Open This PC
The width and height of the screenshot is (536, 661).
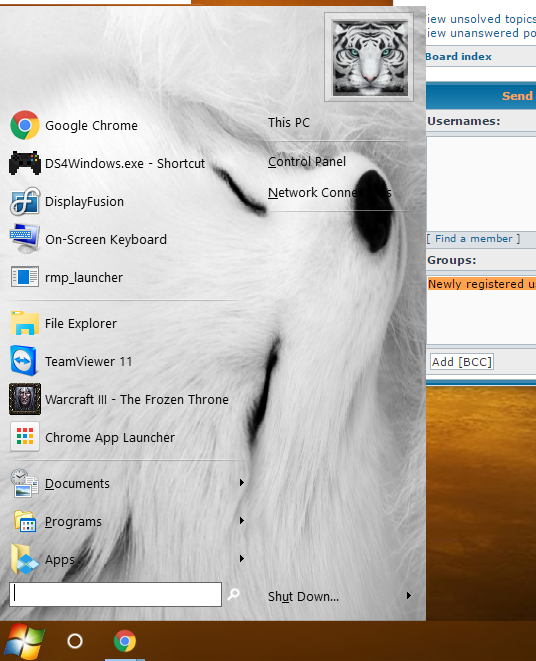click(289, 123)
